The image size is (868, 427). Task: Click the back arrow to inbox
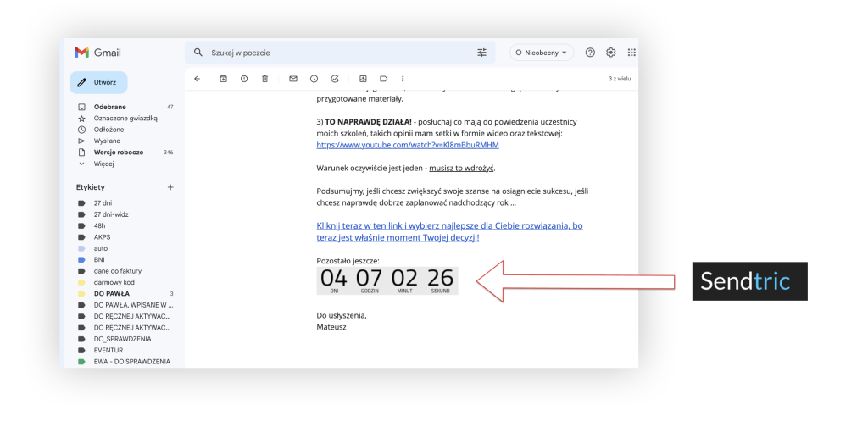(x=197, y=79)
